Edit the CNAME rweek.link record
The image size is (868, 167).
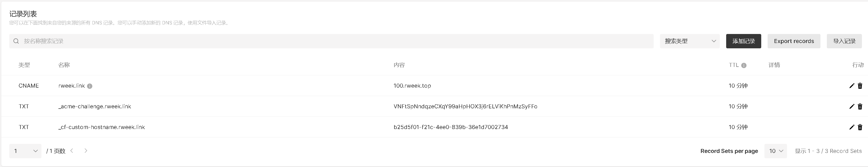click(x=852, y=86)
